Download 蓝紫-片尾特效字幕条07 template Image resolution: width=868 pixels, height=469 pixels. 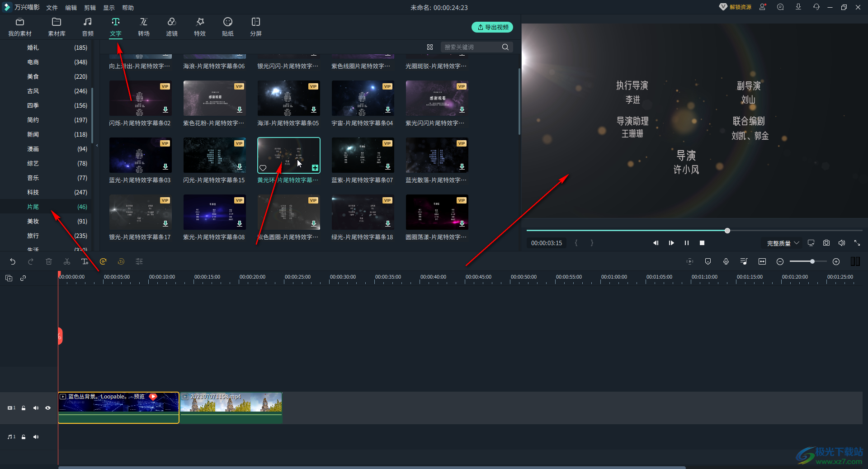point(388,167)
